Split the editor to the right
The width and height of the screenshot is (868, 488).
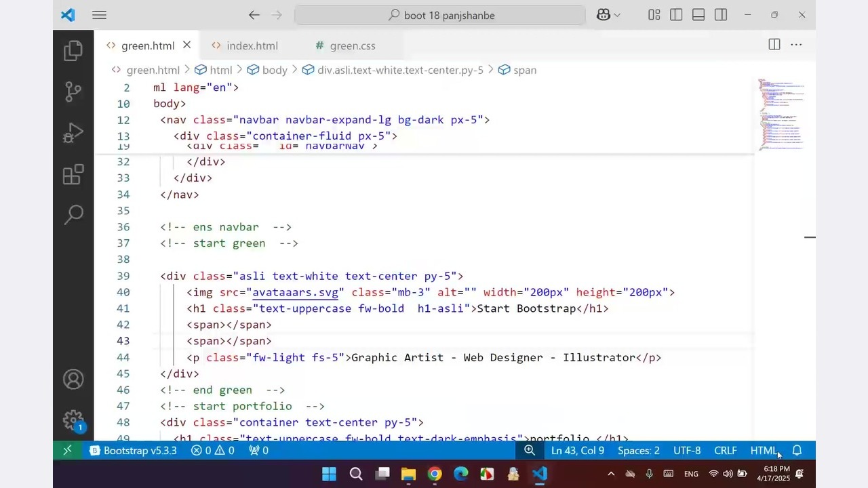point(774,45)
